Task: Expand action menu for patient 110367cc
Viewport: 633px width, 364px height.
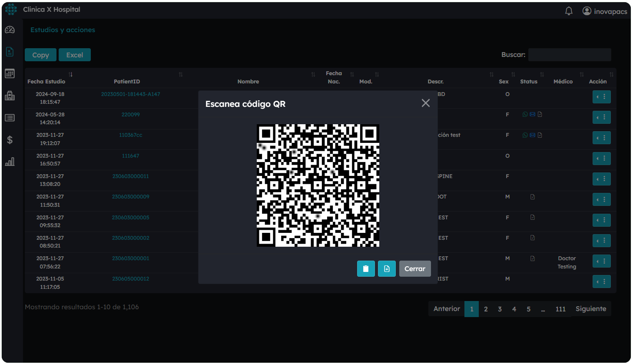Action: 602,138
